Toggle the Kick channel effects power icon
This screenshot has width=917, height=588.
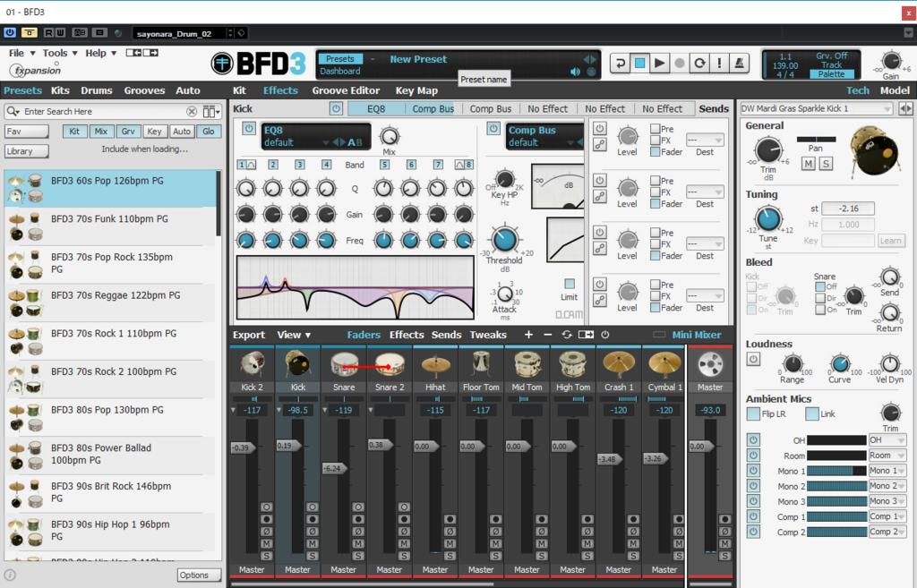(336, 108)
